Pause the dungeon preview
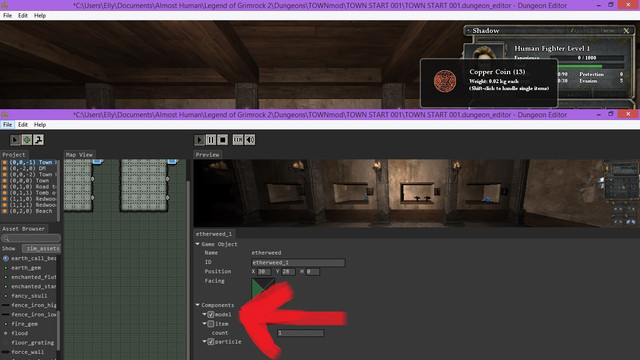The image size is (640, 360). click(211, 140)
